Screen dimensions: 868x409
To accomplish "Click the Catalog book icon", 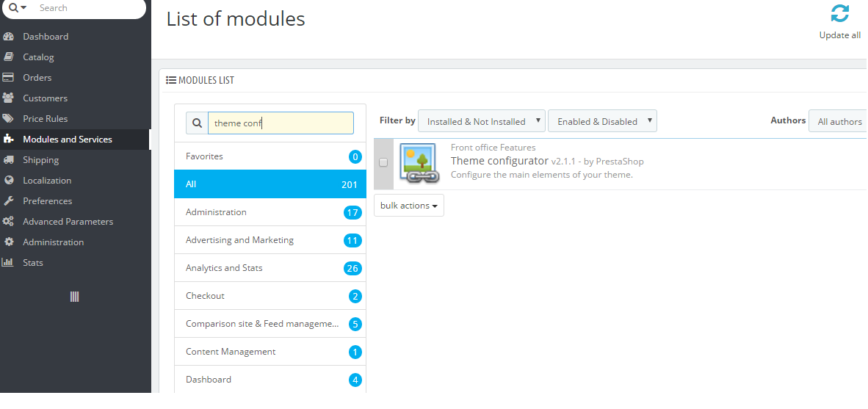I will tap(9, 57).
